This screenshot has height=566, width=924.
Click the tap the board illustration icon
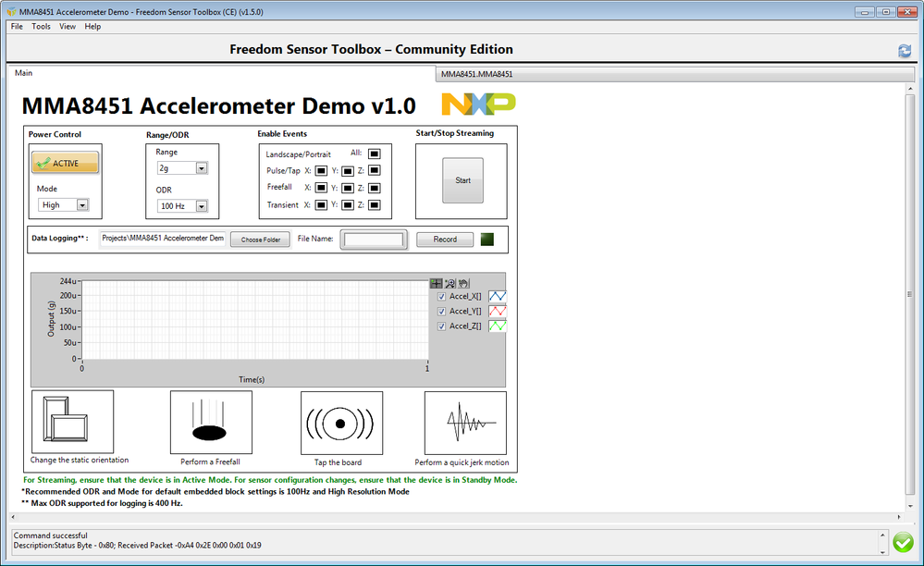[341, 423]
